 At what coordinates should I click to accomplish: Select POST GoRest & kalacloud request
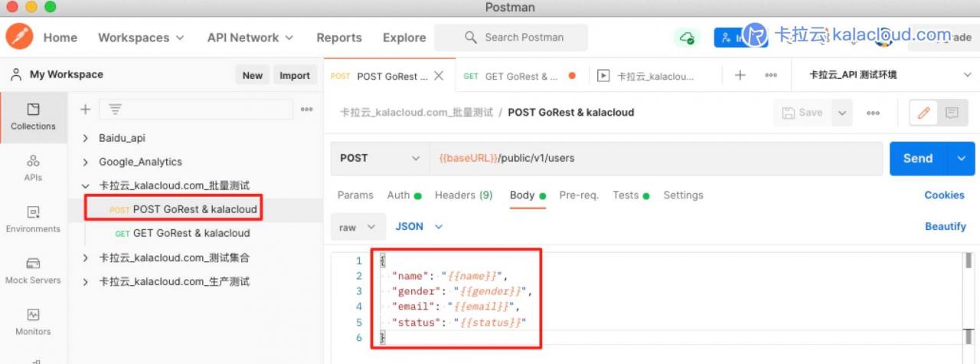point(195,209)
